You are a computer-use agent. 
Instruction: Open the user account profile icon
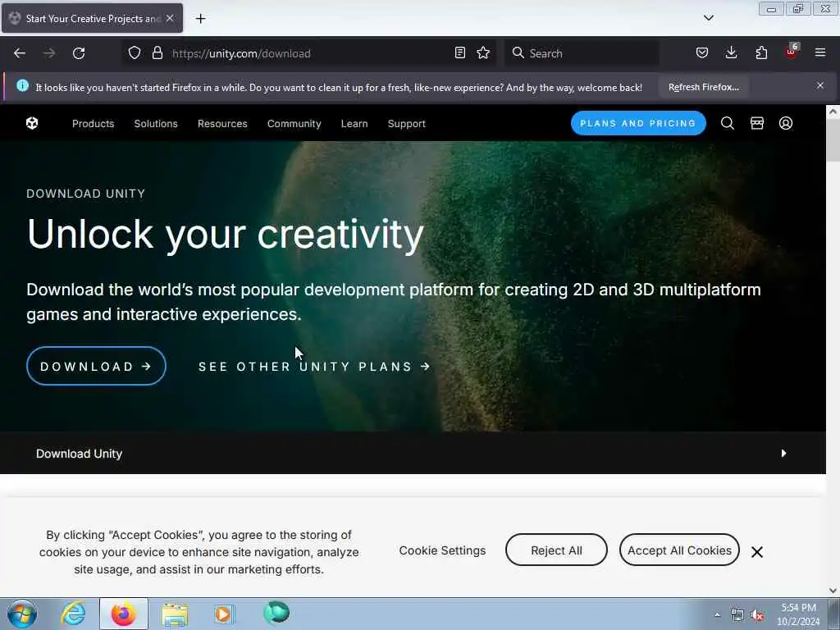pos(785,123)
